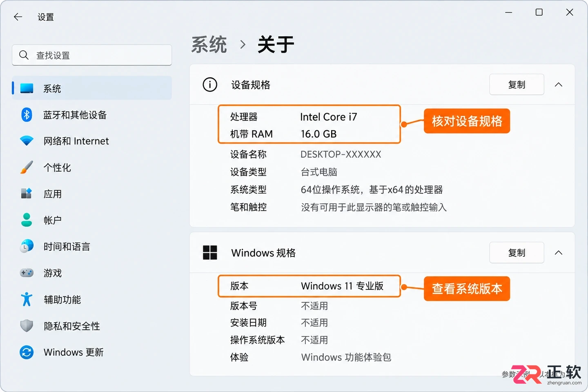Screen dimensions: 588x392
Task: Click the Wi-Fi icon for 网络和 Internet
Action: [x=27, y=141]
